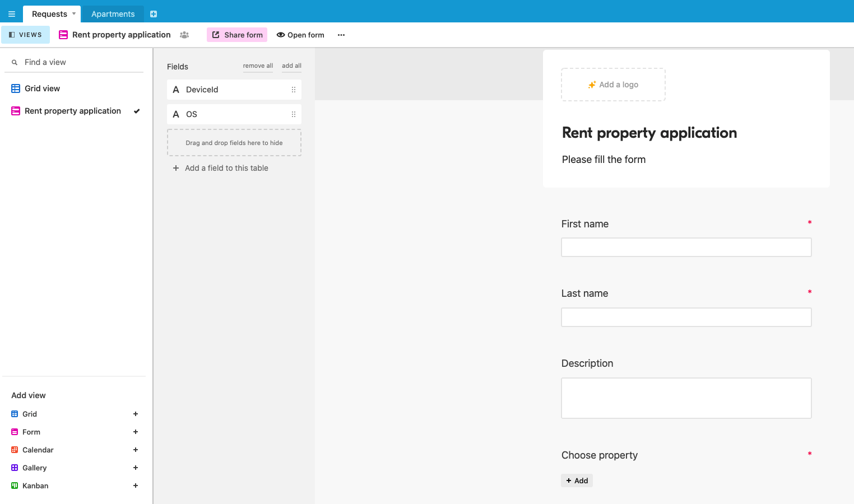Click Add button under Choose property
The width and height of the screenshot is (854, 504).
pyautogui.click(x=577, y=480)
